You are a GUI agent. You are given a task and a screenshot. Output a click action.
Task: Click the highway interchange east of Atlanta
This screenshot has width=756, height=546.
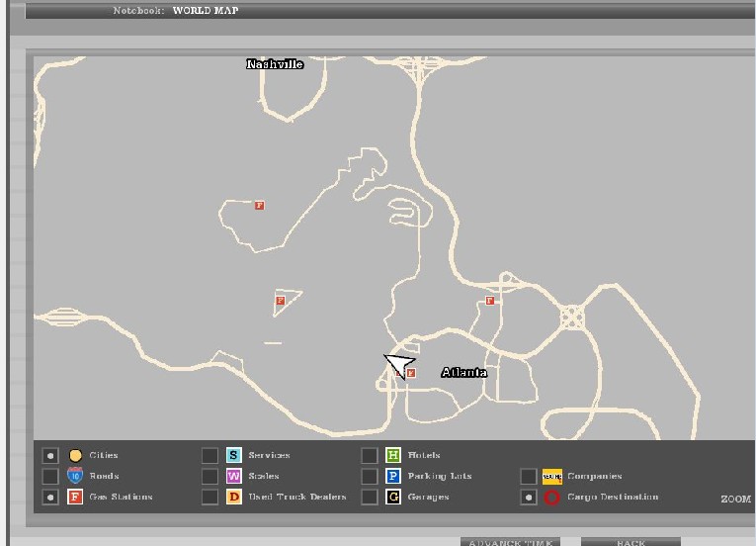(572, 318)
